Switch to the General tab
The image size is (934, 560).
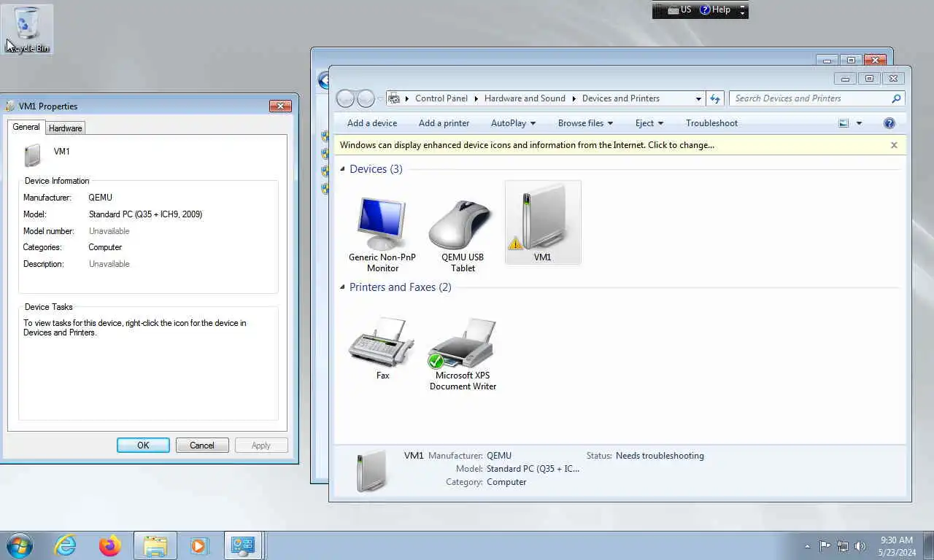coord(26,127)
